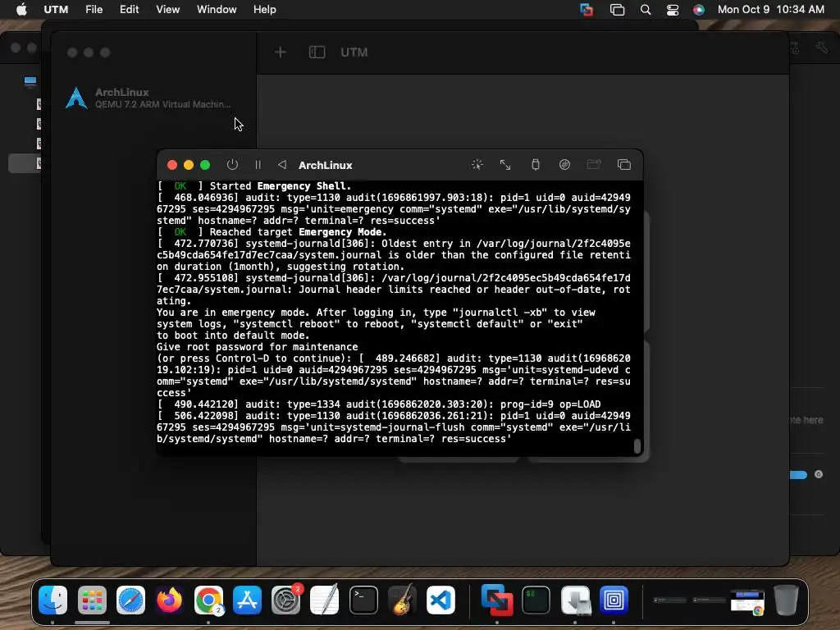Toggle capture mouse cursor icon in VM toolbar

click(477, 164)
